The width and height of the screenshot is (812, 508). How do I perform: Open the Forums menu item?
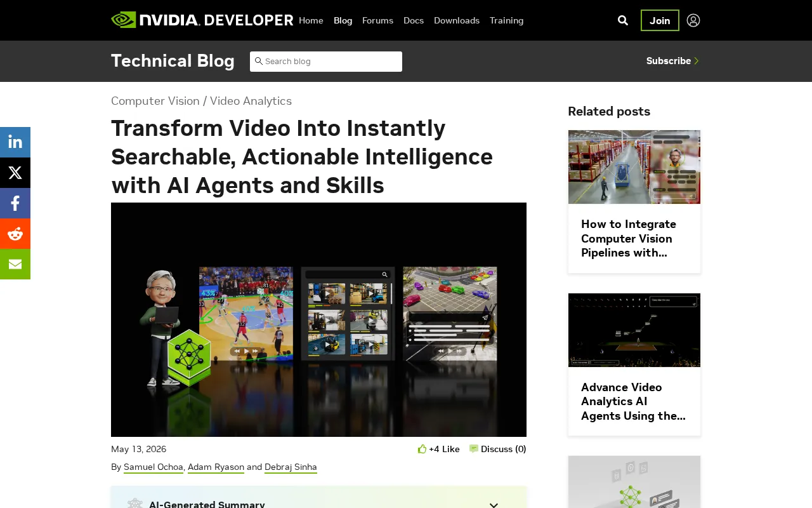click(x=377, y=20)
